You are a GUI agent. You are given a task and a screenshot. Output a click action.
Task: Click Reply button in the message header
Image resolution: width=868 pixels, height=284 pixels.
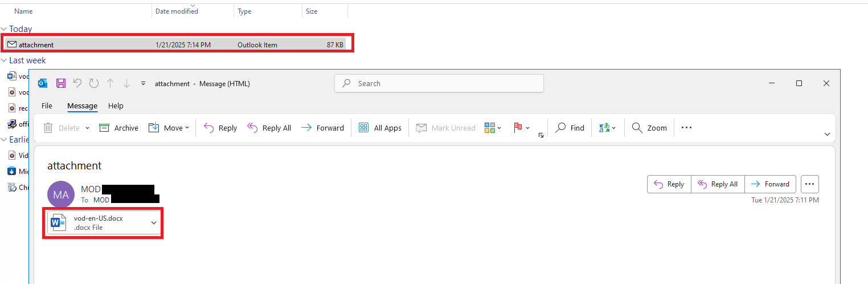coord(669,184)
